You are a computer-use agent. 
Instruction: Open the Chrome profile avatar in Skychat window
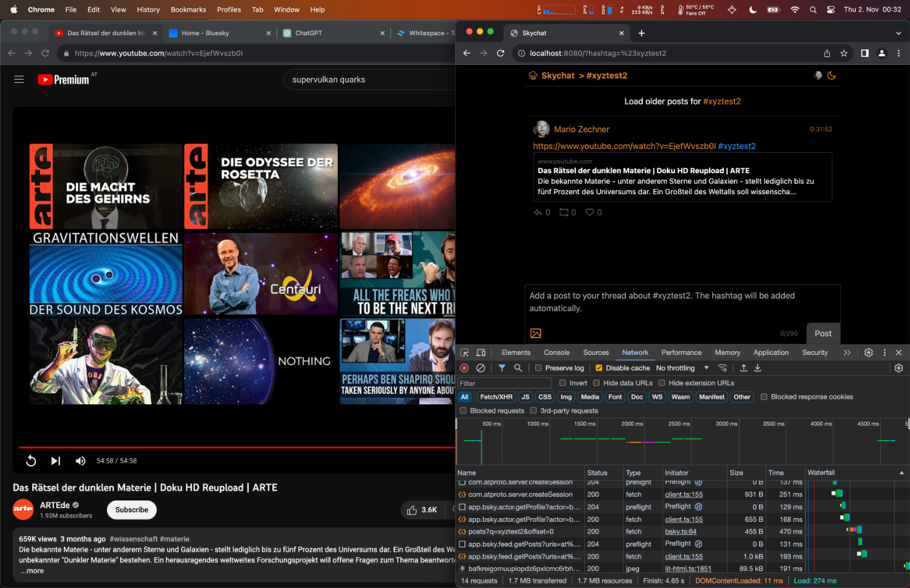click(882, 53)
